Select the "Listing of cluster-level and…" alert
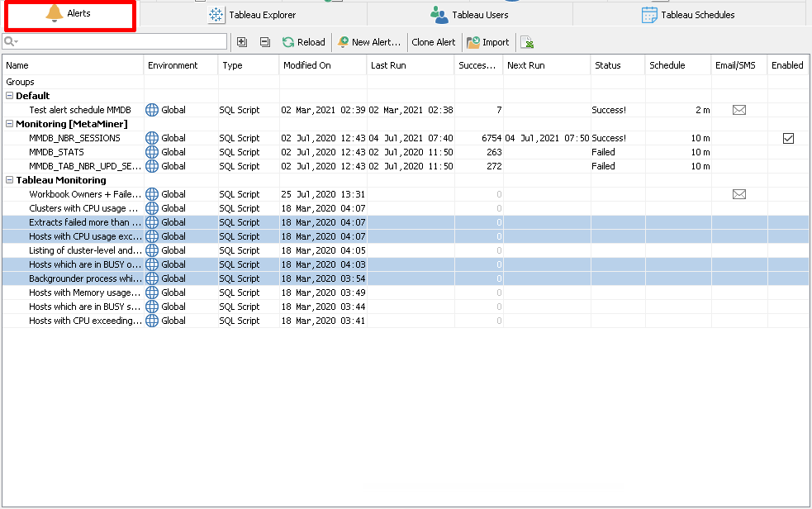 click(x=85, y=250)
